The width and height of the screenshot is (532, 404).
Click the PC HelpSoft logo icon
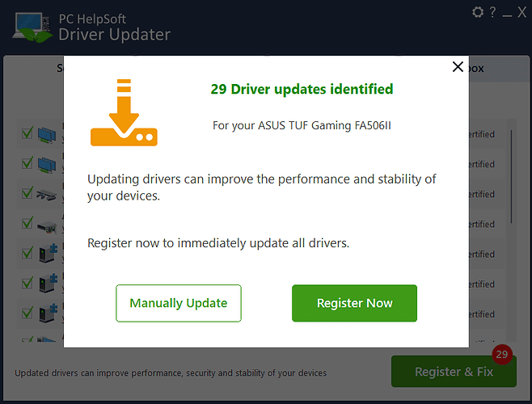(32, 26)
